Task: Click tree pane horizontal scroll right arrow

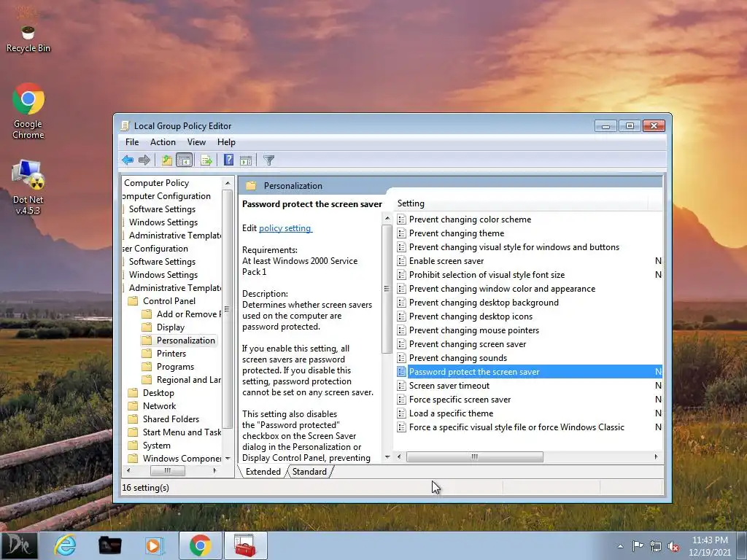Action: (215, 470)
